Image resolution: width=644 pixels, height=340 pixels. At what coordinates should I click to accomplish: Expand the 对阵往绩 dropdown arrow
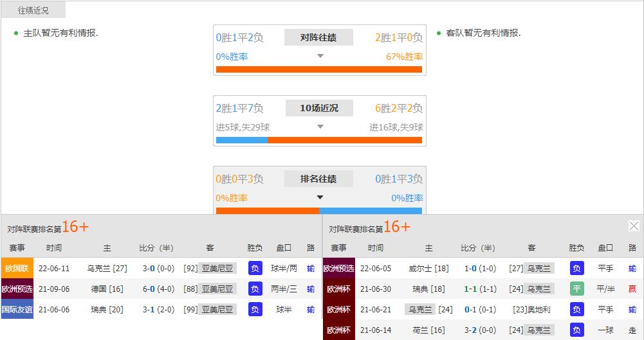click(320, 56)
